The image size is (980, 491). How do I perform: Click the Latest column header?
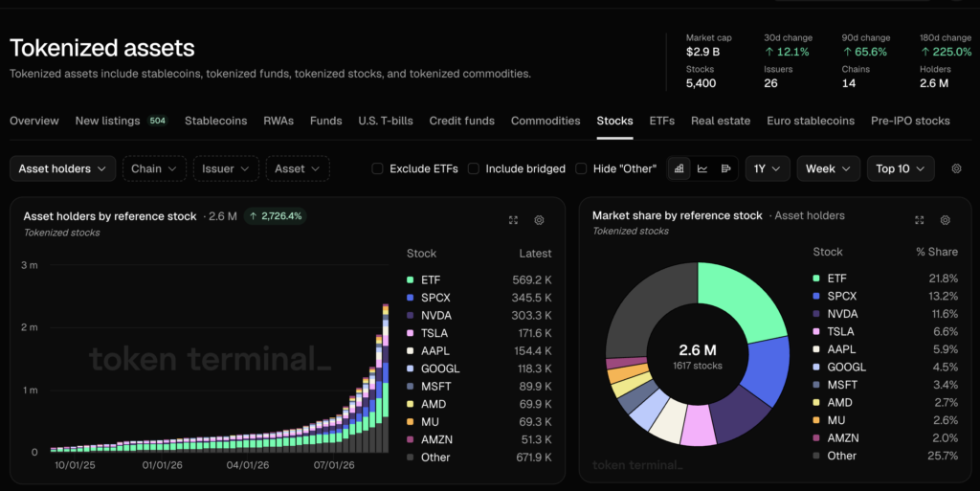coord(535,254)
